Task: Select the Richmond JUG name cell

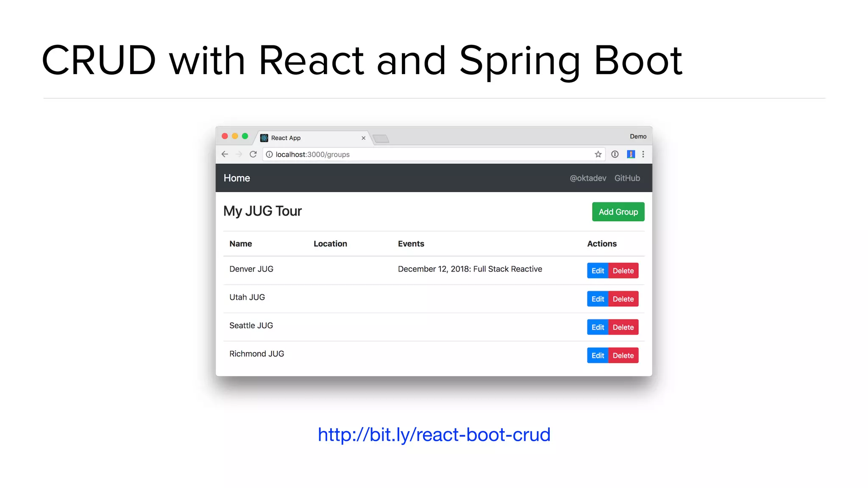Action: click(256, 354)
